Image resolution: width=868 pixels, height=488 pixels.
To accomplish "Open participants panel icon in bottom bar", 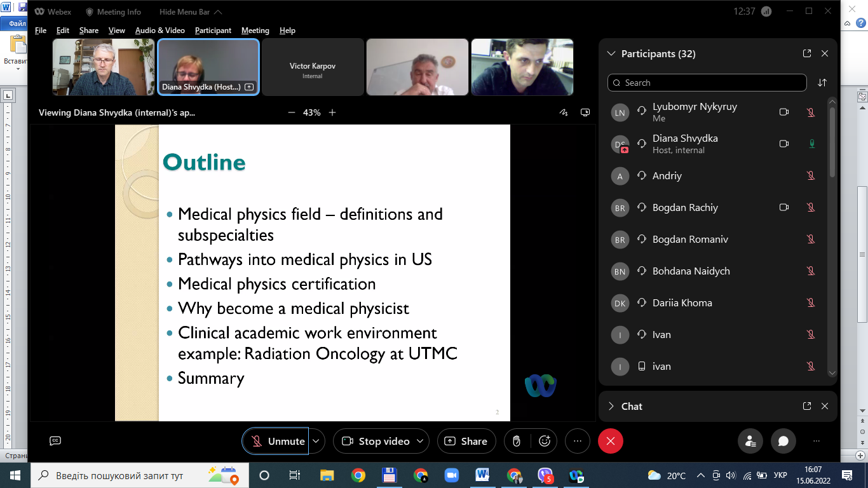I will [x=750, y=441].
